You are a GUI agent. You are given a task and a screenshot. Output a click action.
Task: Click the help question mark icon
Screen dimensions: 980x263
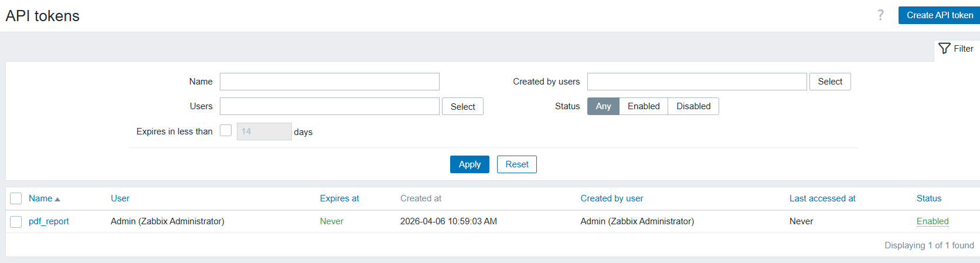tap(880, 15)
